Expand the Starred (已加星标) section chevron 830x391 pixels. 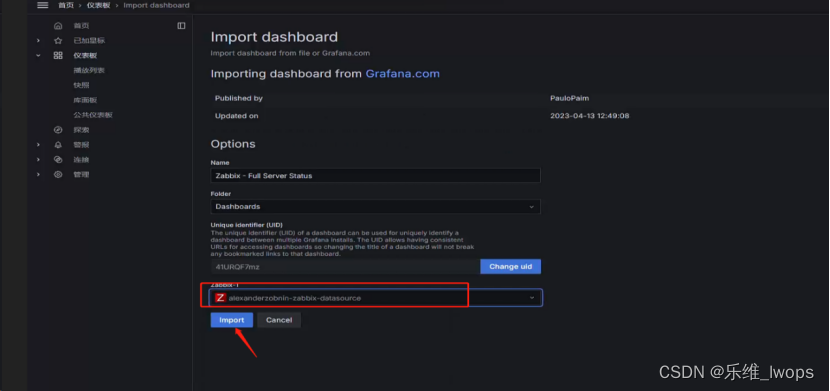click(38, 41)
